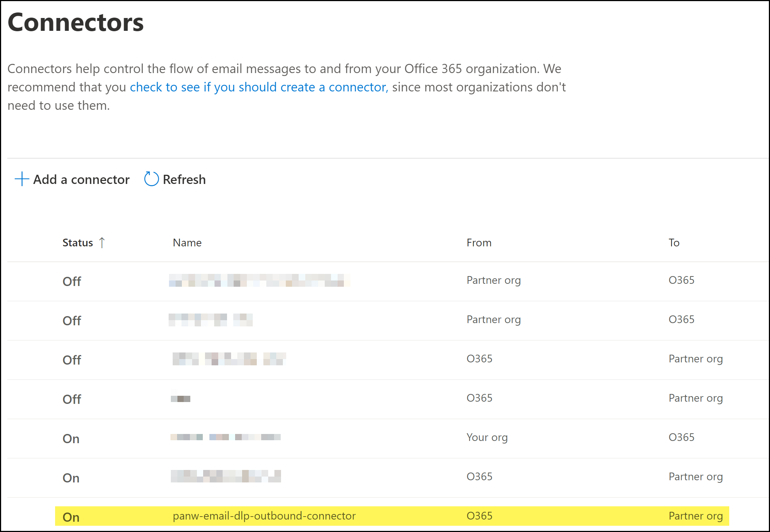This screenshot has width=770, height=532.
Task: Click the Name column header
Action: coord(187,243)
